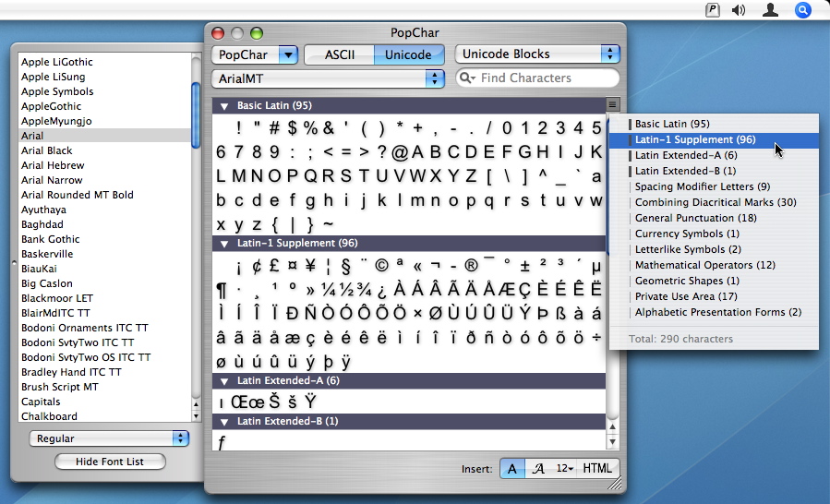
Task: Jump to Latin-1 Supplement (96) in popup
Action: coord(714,139)
